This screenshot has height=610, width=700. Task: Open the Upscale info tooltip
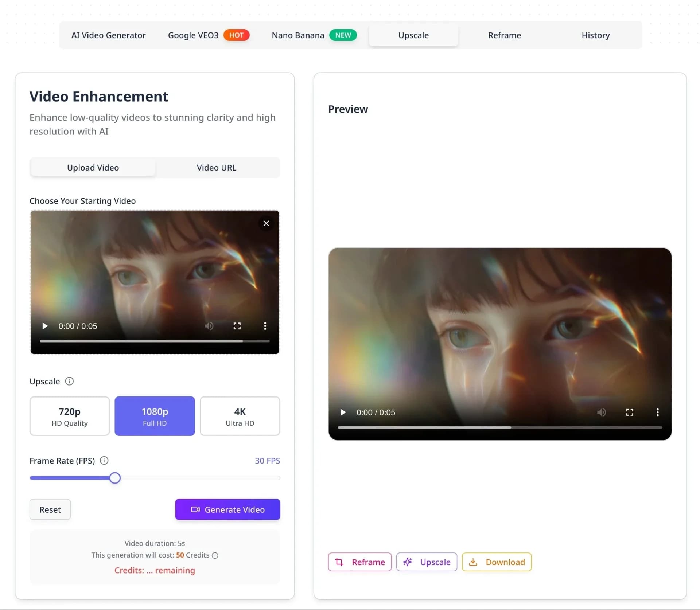pos(70,381)
